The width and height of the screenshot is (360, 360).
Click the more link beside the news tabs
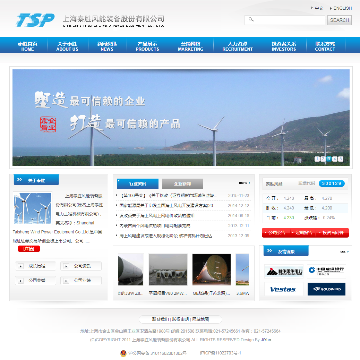(244, 183)
